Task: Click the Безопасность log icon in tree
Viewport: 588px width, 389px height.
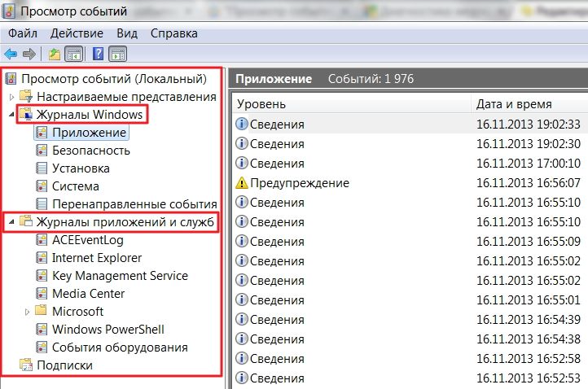Action: 42,151
